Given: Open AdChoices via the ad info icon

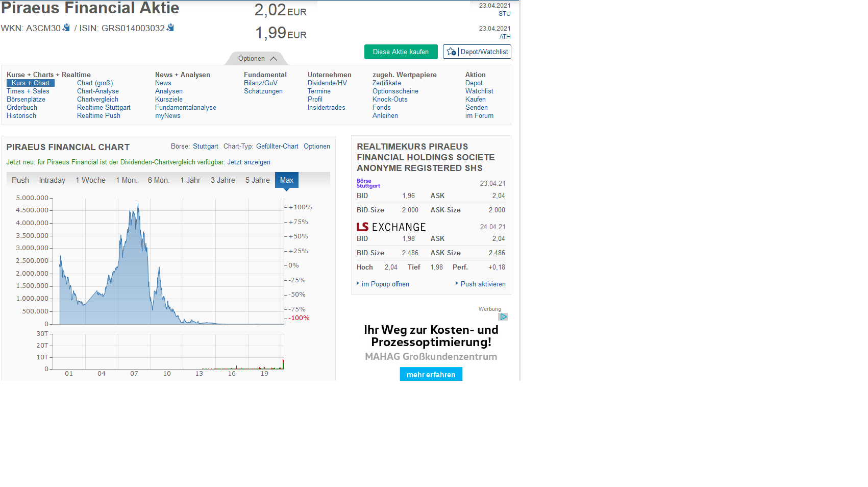Looking at the screenshot, I should tap(504, 316).
